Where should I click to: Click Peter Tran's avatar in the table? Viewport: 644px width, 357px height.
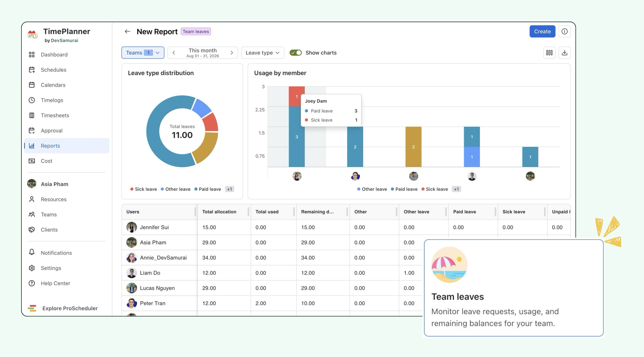coord(132,303)
